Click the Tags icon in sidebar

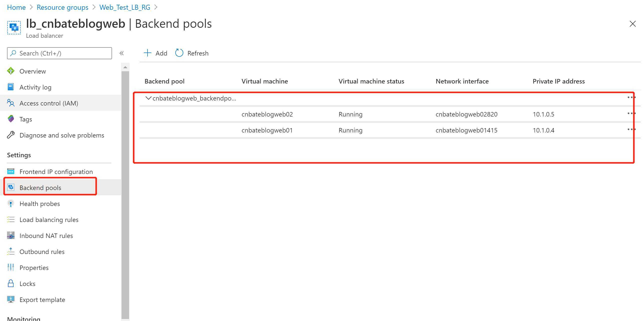(x=11, y=119)
